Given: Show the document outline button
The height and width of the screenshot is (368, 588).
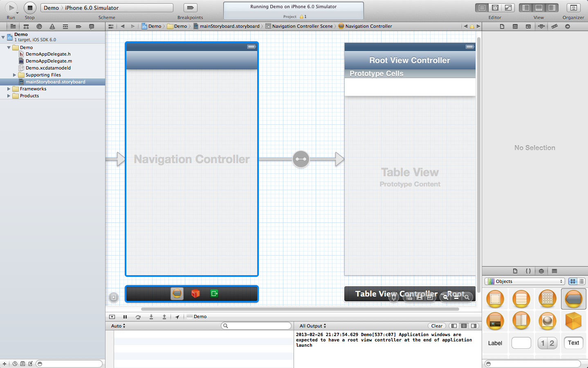Looking at the screenshot, I should tap(114, 297).
